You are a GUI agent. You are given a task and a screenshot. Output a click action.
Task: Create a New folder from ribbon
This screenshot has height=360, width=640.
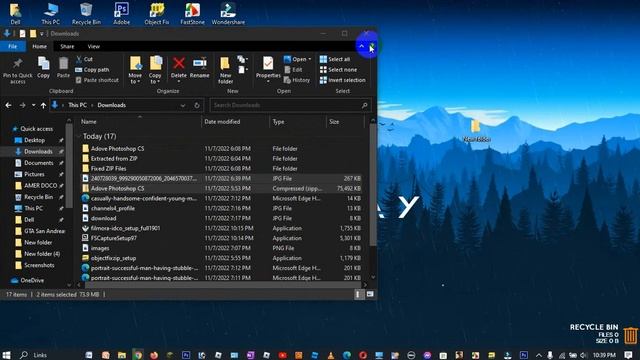pos(225,70)
